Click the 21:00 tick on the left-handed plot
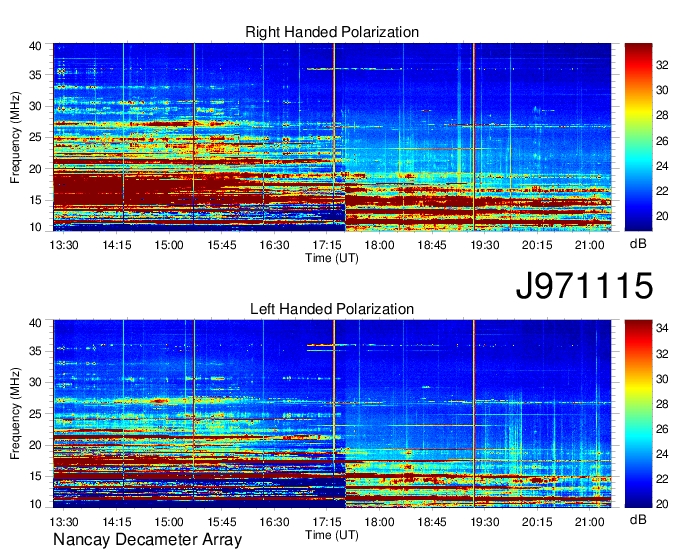 (x=590, y=522)
